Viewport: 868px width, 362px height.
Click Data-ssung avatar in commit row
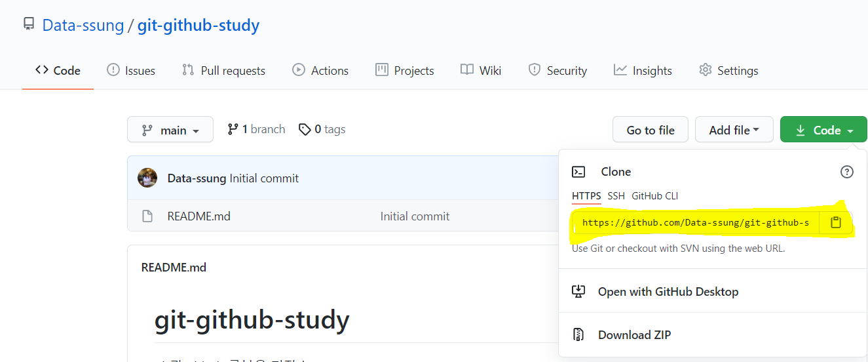147,178
